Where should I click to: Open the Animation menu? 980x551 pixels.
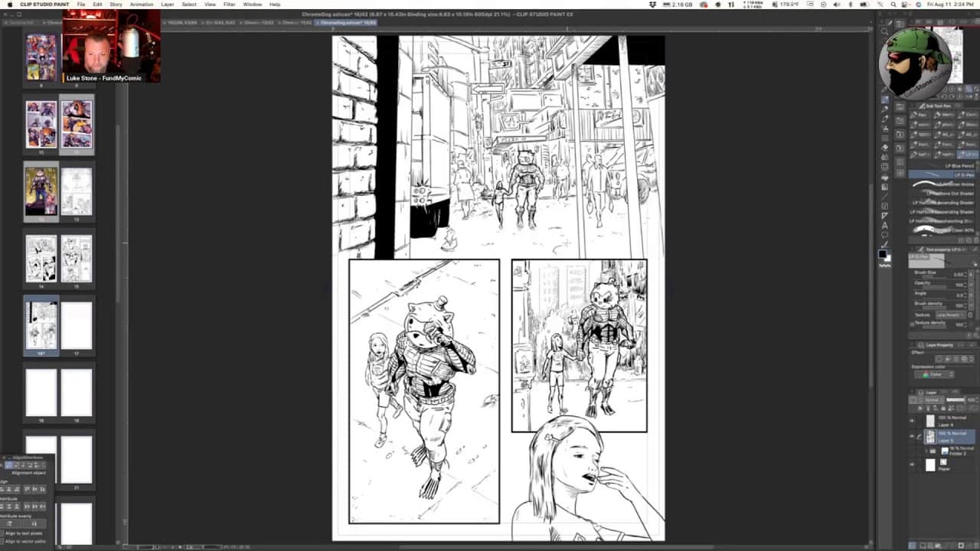(141, 5)
